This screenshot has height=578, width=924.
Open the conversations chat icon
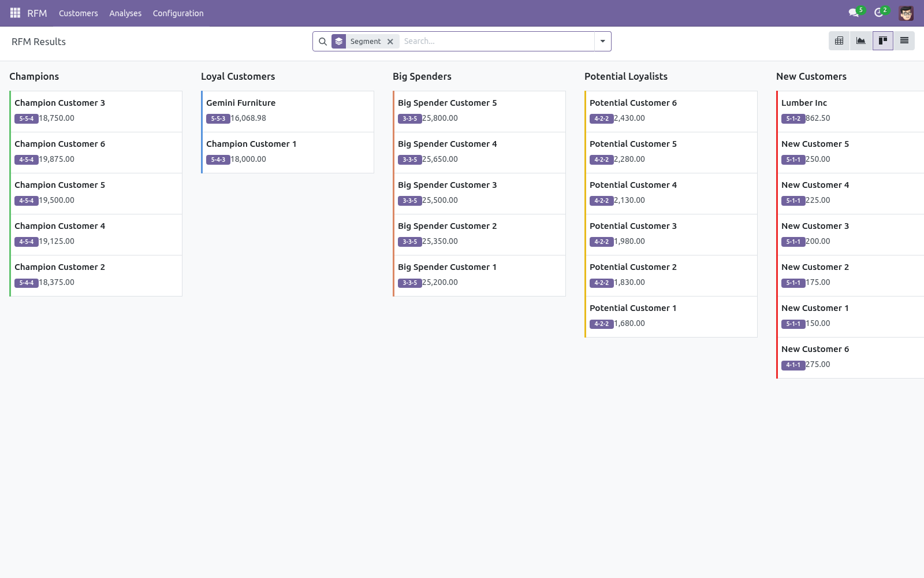point(854,13)
